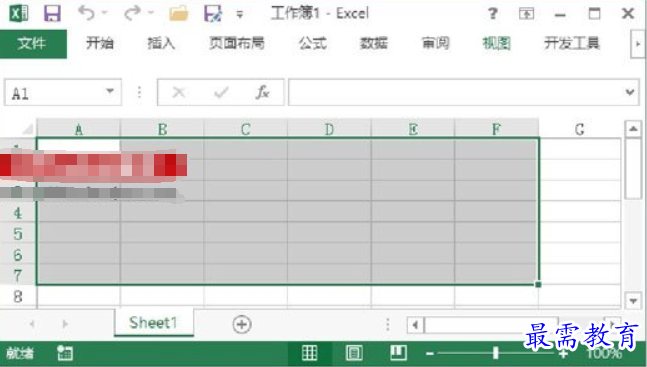Click the macro recording status bar icon
Viewport: 647px width, 367px height.
(x=65, y=353)
